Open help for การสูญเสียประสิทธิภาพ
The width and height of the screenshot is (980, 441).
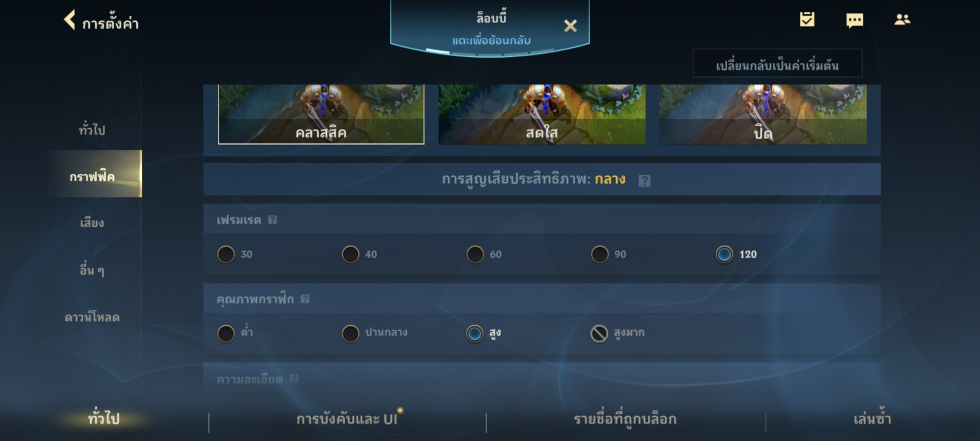pos(644,181)
